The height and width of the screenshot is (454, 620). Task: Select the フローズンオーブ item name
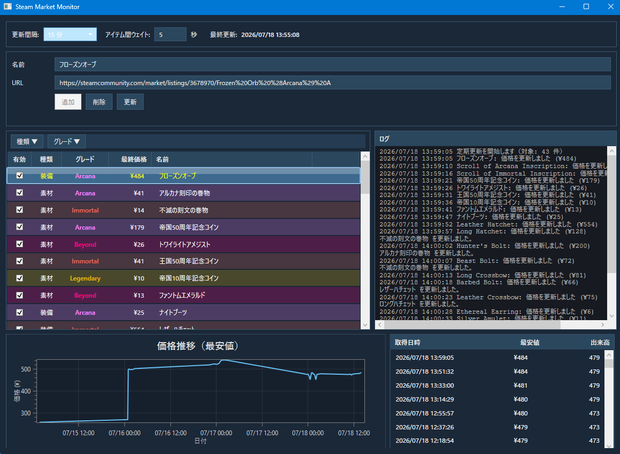[x=178, y=176]
